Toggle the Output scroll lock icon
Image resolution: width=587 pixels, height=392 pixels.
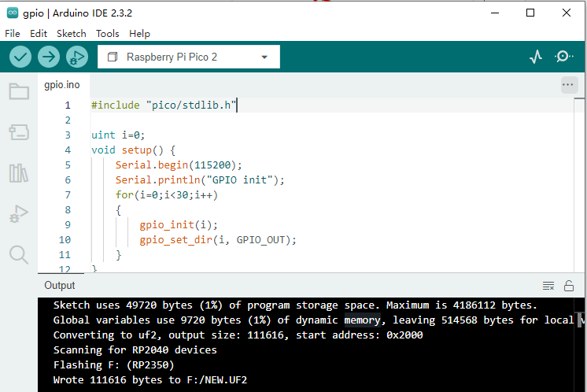(x=569, y=286)
